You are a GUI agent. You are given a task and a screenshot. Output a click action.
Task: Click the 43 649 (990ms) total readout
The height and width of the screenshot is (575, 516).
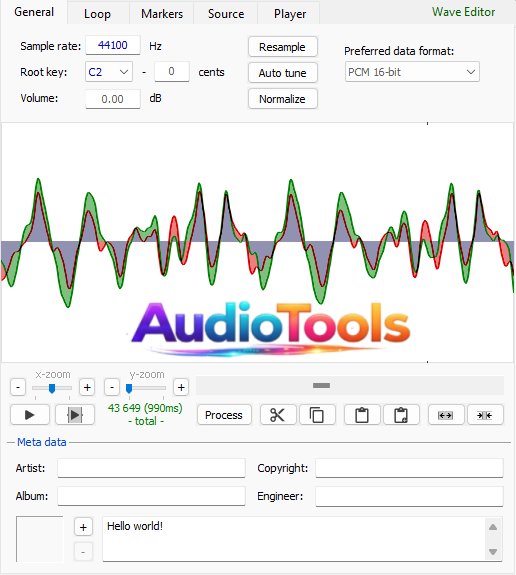pyautogui.click(x=145, y=414)
